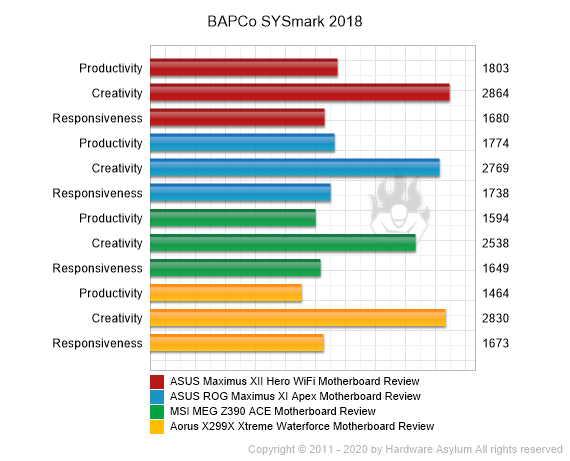Click the Responsiveness label beside score 1680
This screenshot has height=461, width=570.
pos(97,118)
